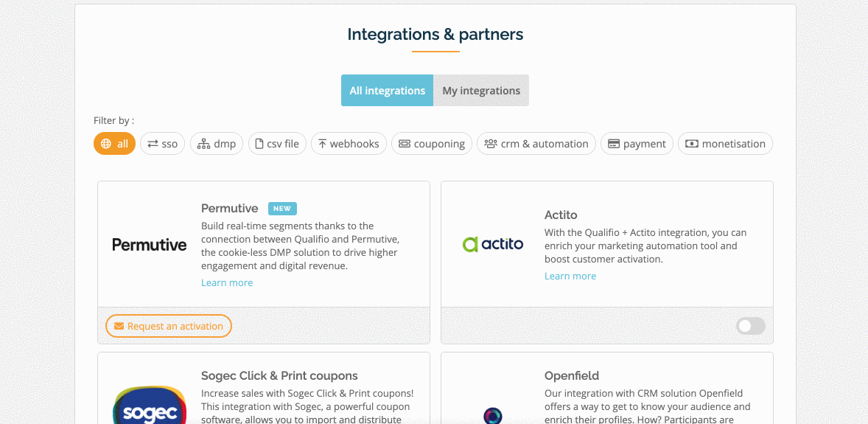Filter integrations by csv file
This screenshot has width=868, height=424.
click(x=277, y=144)
